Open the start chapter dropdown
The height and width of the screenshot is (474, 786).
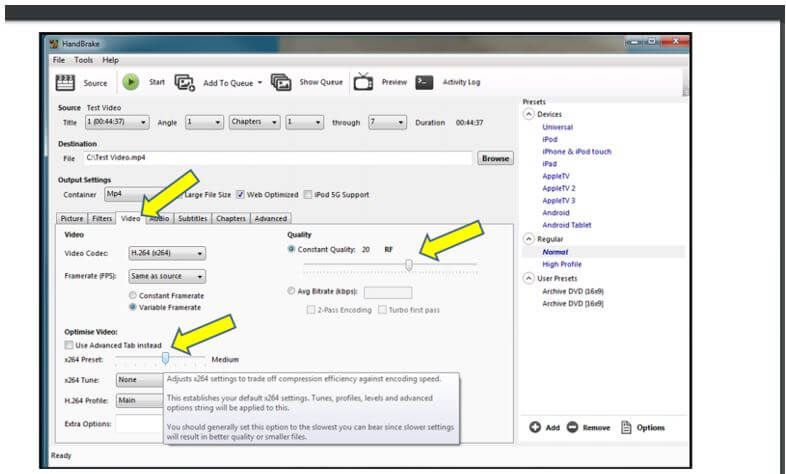[304, 122]
